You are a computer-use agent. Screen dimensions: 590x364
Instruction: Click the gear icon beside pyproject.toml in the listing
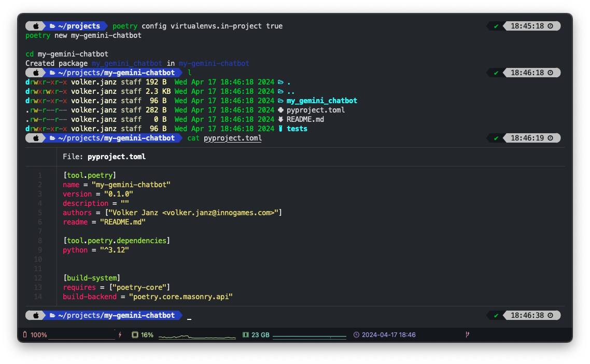click(280, 110)
